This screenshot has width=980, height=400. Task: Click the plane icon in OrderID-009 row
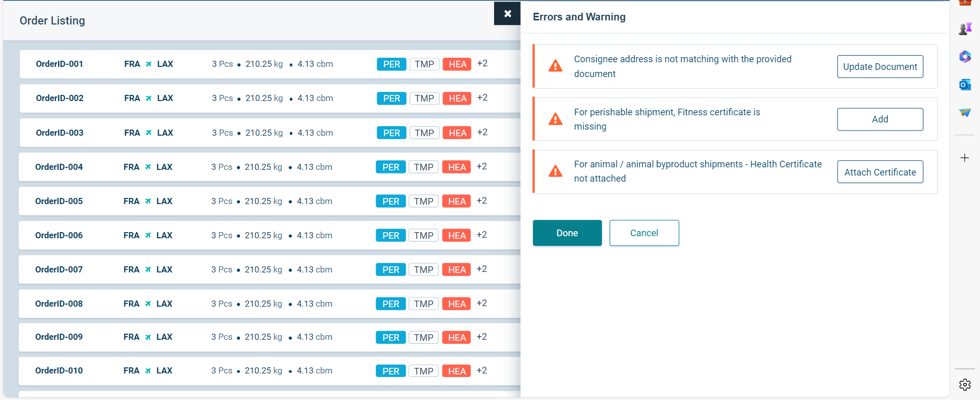click(148, 337)
